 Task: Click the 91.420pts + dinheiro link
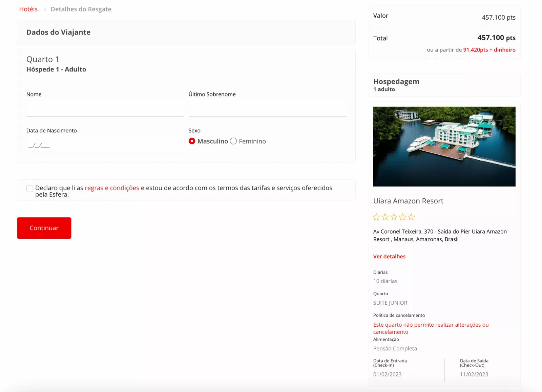coord(489,50)
